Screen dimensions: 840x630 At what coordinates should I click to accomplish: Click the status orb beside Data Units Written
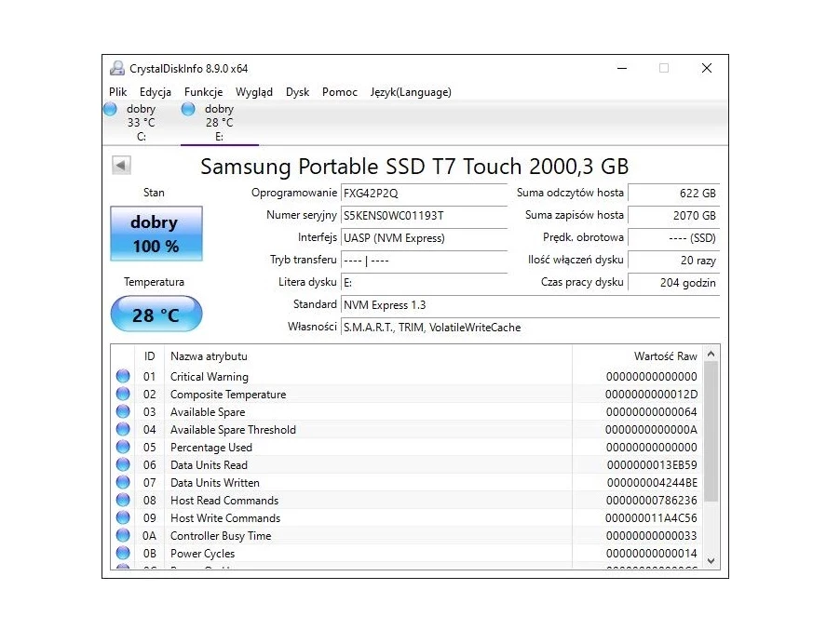(x=123, y=483)
